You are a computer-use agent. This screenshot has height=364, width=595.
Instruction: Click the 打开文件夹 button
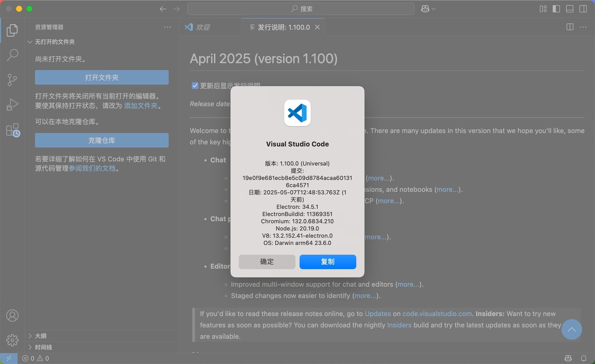pyautogui.click(x=102, y=77)
